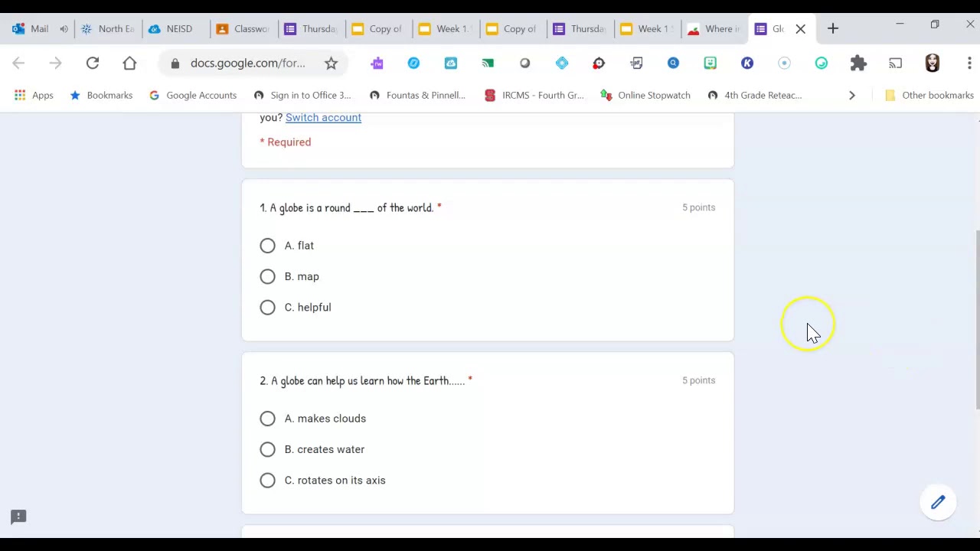Open the Chrome profile avatar
Screen dimensions: 980x551
coord(932,64)
